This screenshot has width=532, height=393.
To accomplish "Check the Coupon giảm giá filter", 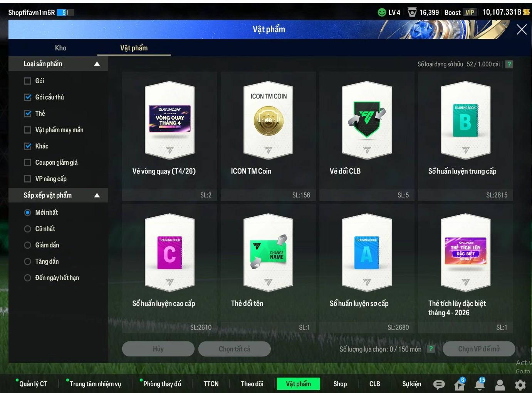I will click(x=28, y=162).
